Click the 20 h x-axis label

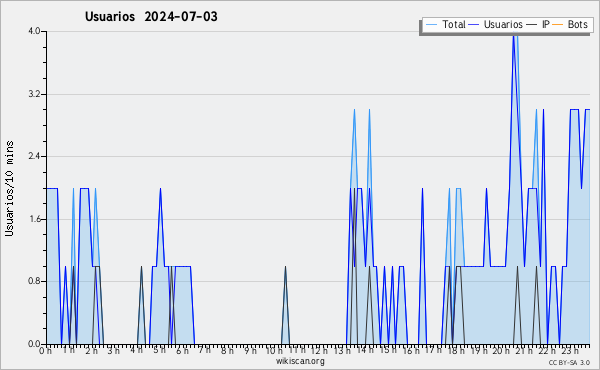501,351
